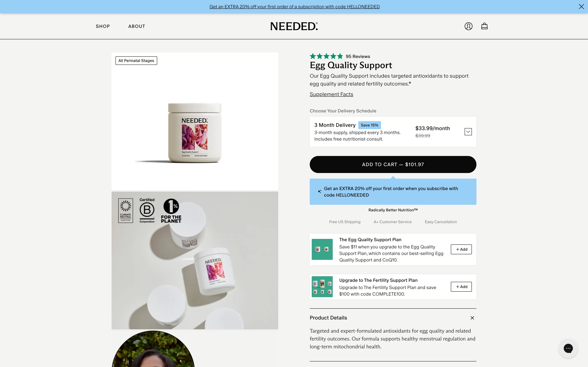Add The Egg Quality Support Plan
This screenshot has height=367, width=588.
click(461, 249)
